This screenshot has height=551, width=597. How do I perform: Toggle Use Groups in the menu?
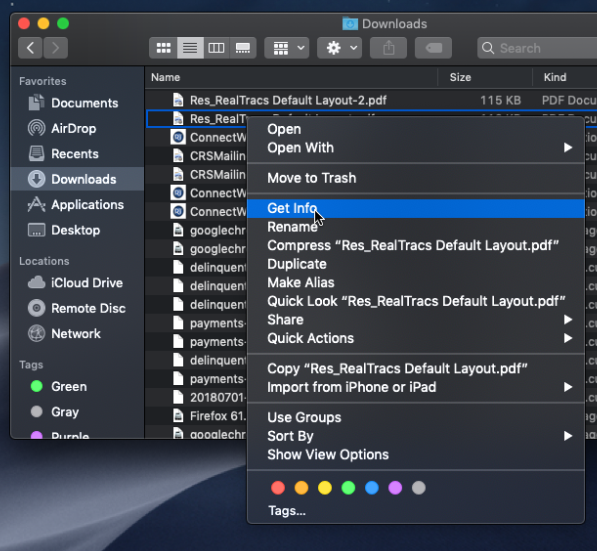point(416,417)
